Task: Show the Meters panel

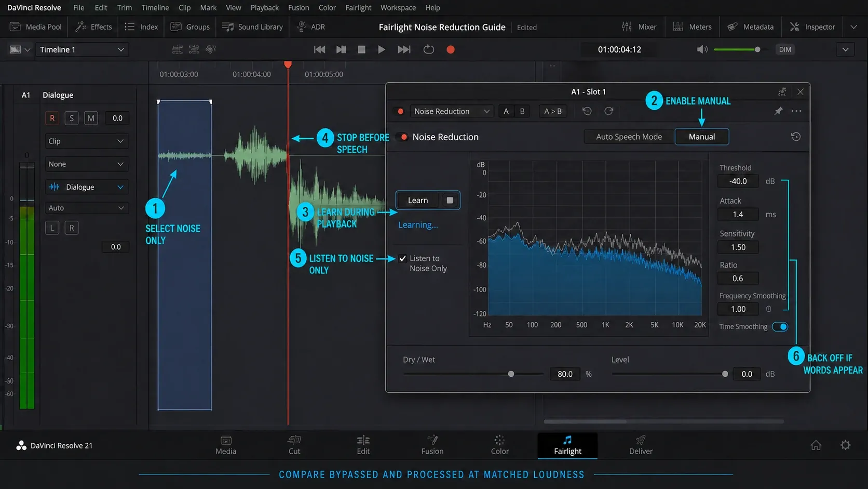Action: pyautogui.click(x=692, y=27)
